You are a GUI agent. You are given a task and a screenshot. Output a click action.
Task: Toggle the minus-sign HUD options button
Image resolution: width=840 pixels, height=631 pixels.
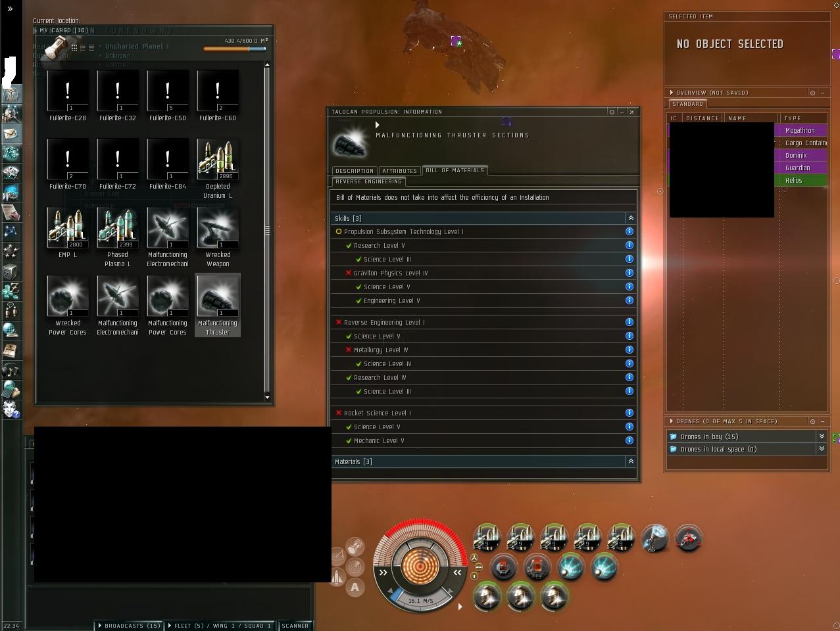coord(478,567)
